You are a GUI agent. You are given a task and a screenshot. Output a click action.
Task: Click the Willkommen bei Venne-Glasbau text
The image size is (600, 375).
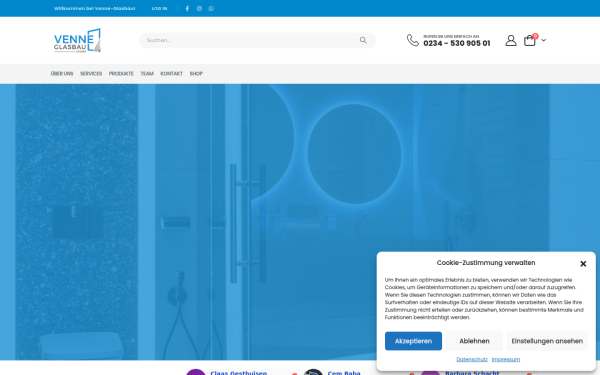point(95,8)
